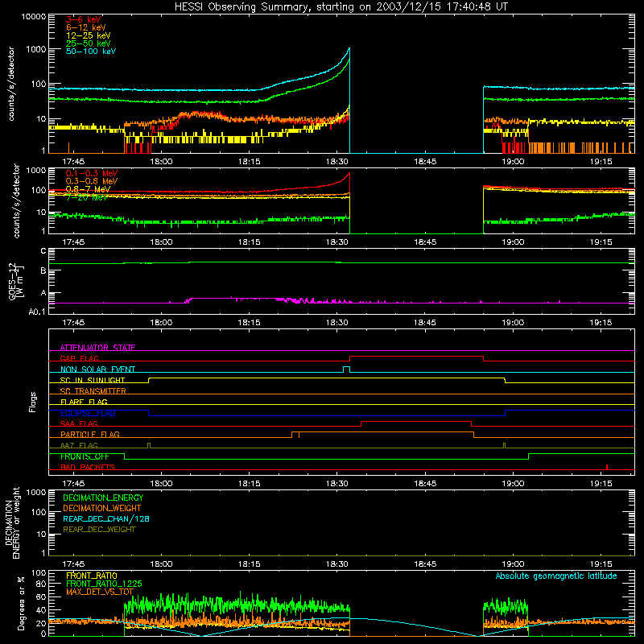
Task: Click the 18:30 time label under Flags panel
Action: coord(337,484)
